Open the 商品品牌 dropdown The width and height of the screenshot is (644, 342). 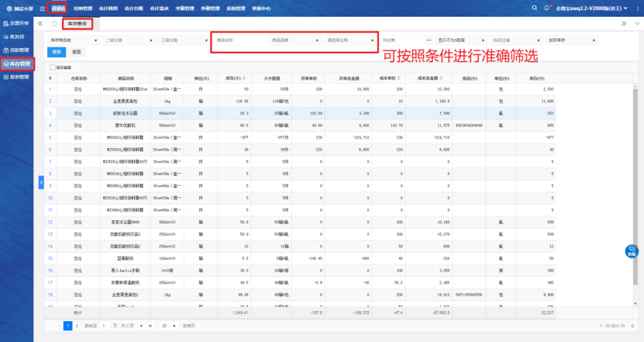pos(296,41)
